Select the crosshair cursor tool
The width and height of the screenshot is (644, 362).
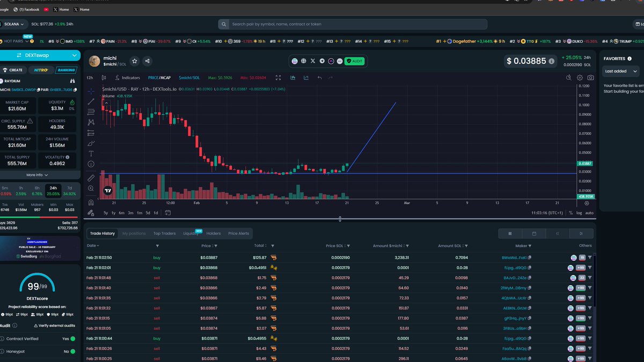point(91,91)
